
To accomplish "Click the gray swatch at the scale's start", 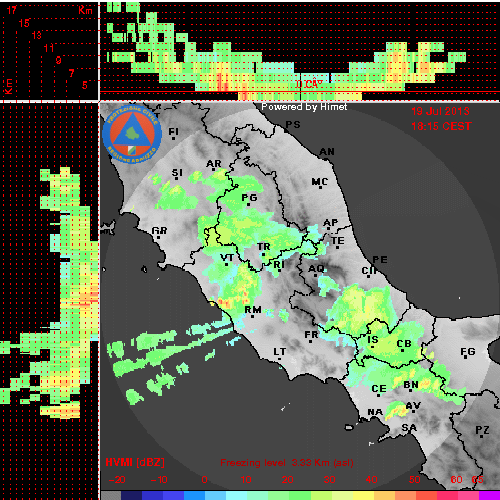I will tap(111, 495).
